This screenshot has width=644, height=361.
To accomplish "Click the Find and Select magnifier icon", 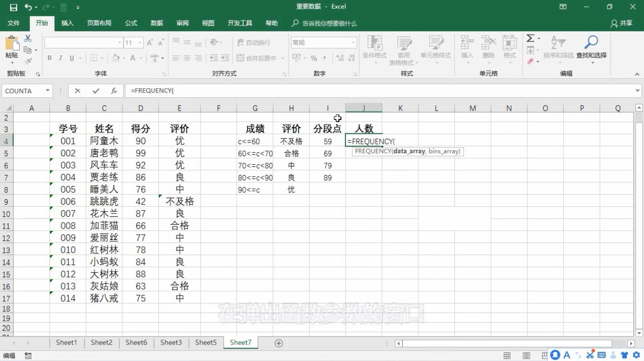I will coord(591,42).
